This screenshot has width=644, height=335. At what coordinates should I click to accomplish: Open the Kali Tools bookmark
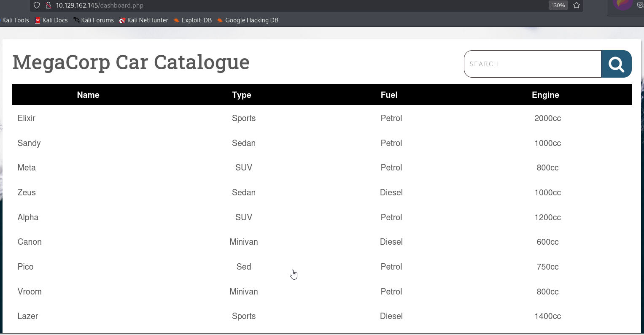(15, 20)
